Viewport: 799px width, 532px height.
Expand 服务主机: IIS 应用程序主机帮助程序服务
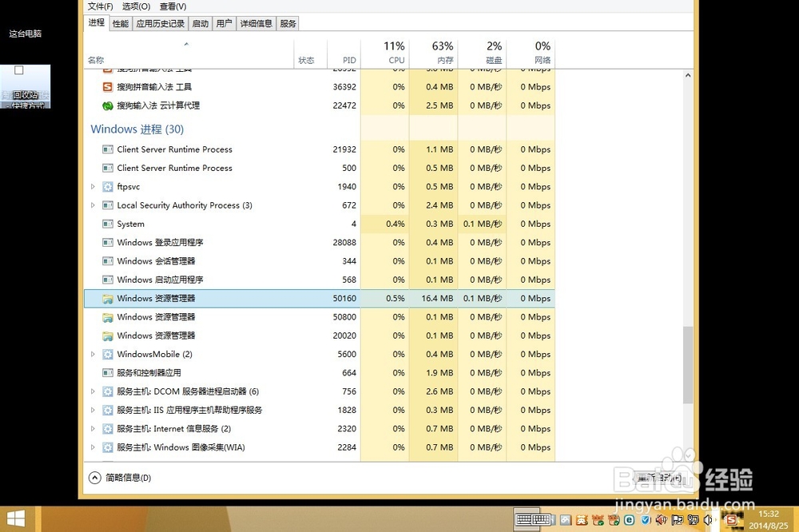tap(93, 411)
